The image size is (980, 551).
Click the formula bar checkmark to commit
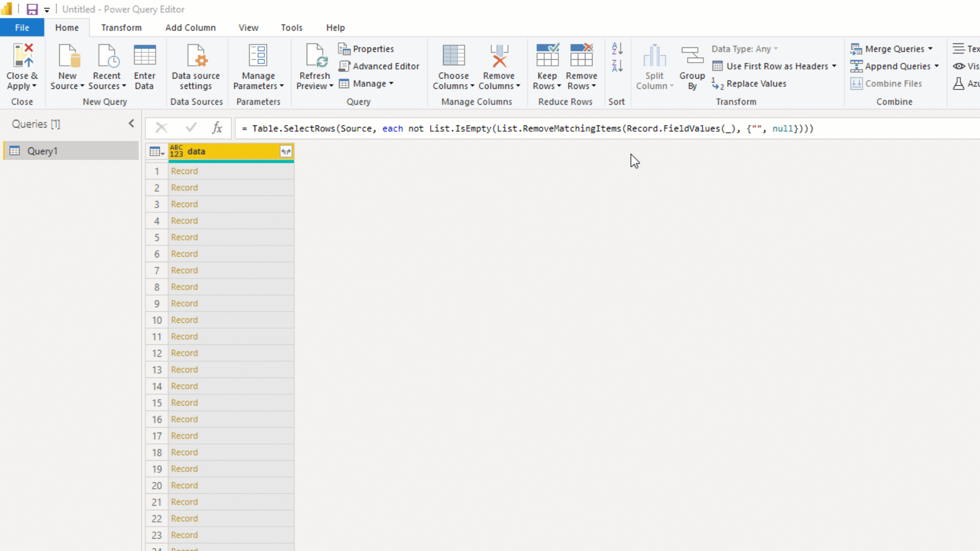[x=190, y=128]
